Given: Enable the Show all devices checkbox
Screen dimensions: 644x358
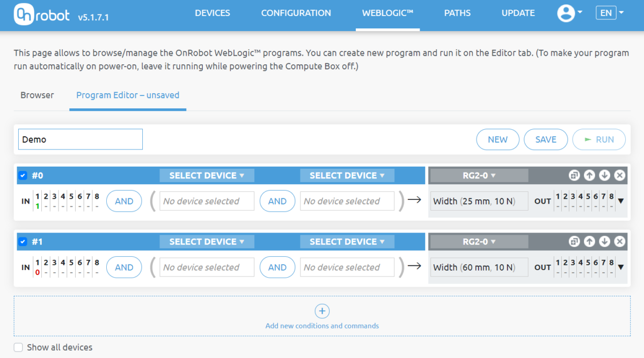Looking at the screenshot, I should point(18,347).
